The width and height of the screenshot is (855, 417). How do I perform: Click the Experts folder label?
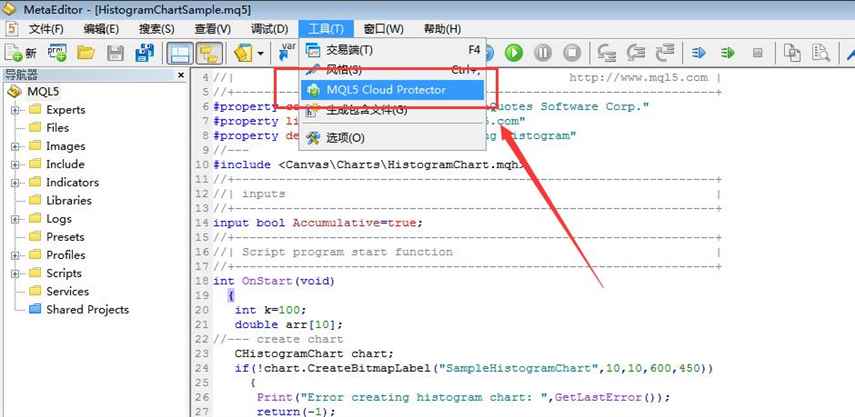click(x=66, y=110)
